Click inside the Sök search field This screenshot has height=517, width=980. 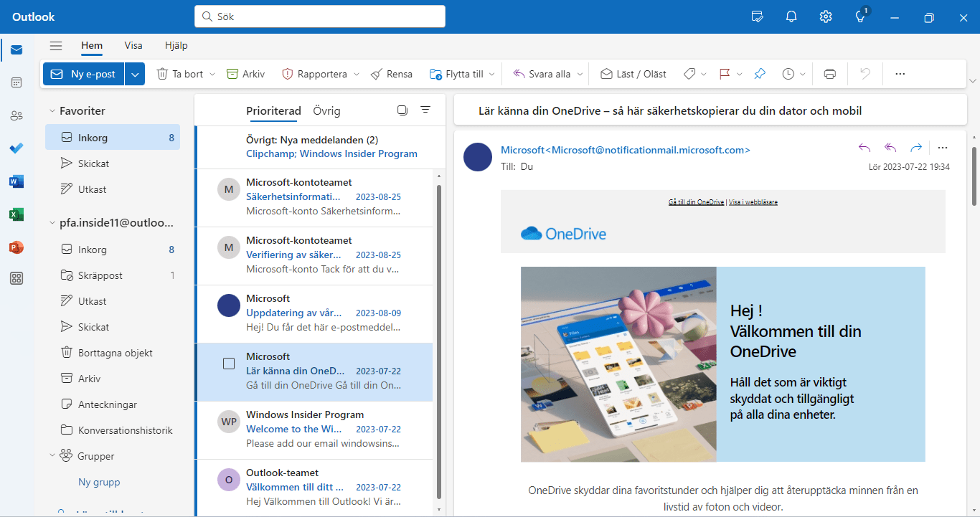[319, 16]
